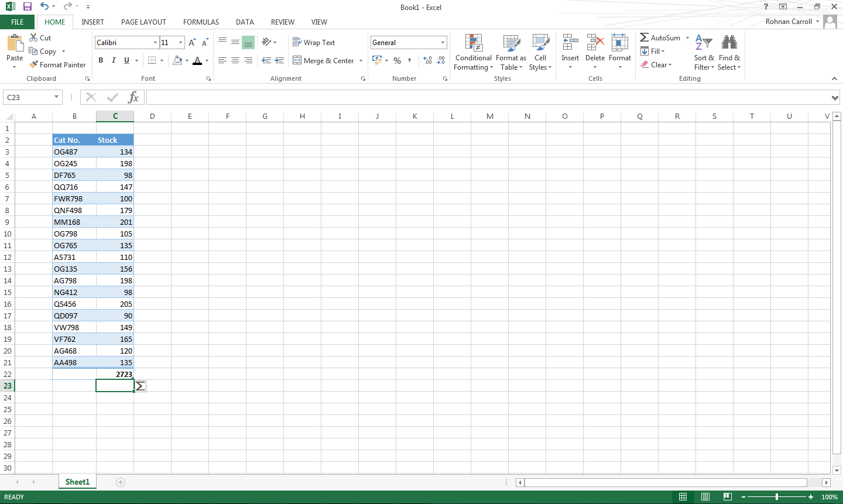
Task: Open the Name Box dropdown arrow
Action: (57, 97)
